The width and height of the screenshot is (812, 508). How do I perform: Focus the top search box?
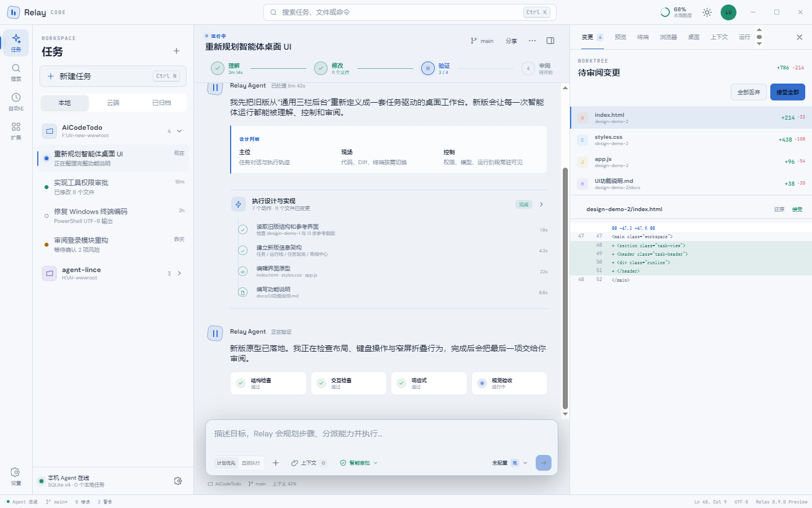point(410,12)
